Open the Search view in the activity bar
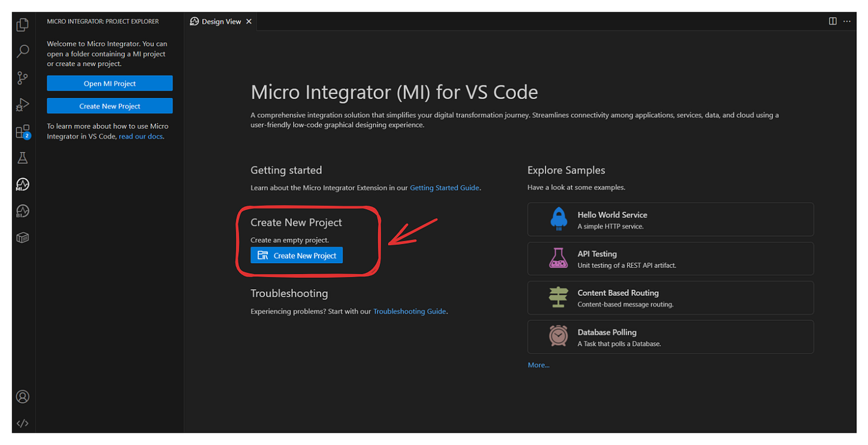The image size is (868, 445). point(22,51)
